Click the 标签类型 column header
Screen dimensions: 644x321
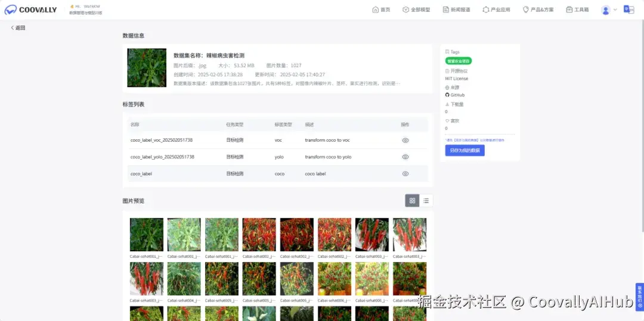tap(283, 124)
